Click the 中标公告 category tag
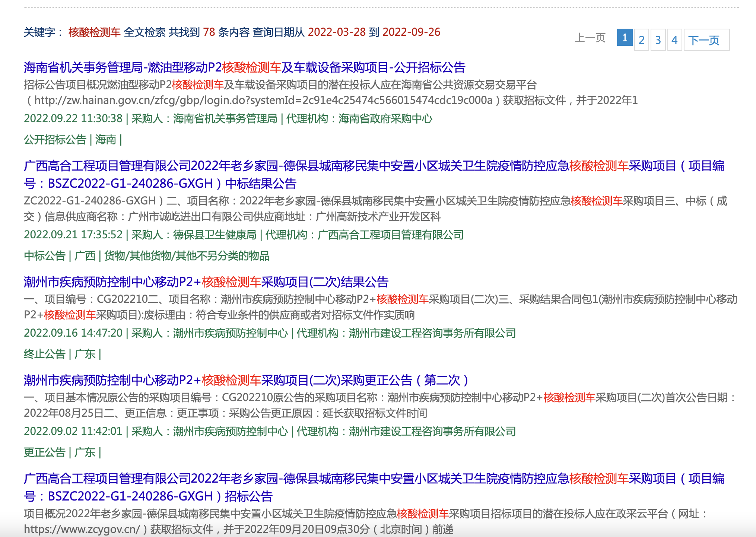Screen dimensions: 756x537 [x=45, y=256]
